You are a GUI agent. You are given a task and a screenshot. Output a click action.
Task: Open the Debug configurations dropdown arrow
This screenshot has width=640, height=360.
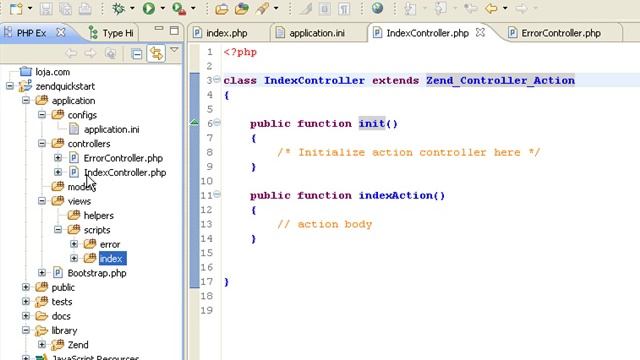click(132, 8)
